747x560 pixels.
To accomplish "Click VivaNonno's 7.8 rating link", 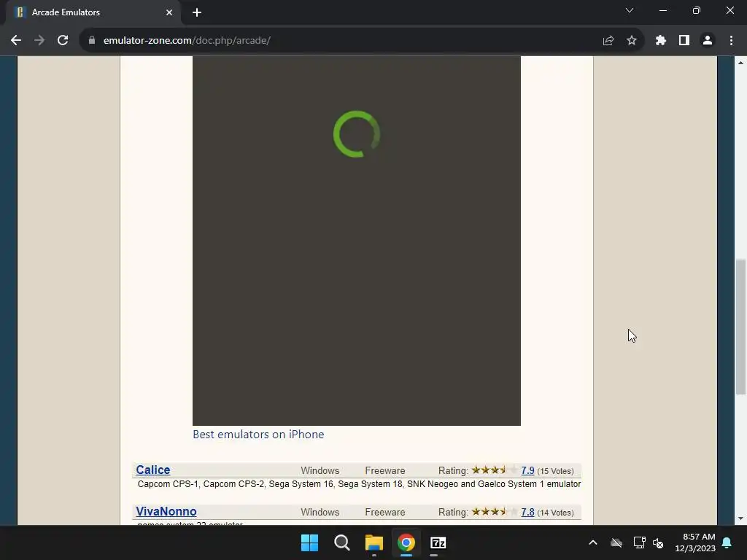I will 527,512.
